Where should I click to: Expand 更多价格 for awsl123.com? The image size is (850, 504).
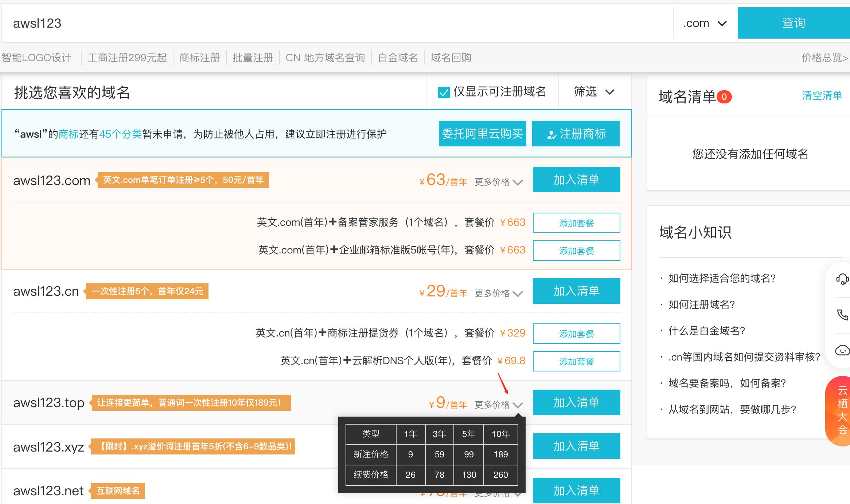tap(499, 182)
